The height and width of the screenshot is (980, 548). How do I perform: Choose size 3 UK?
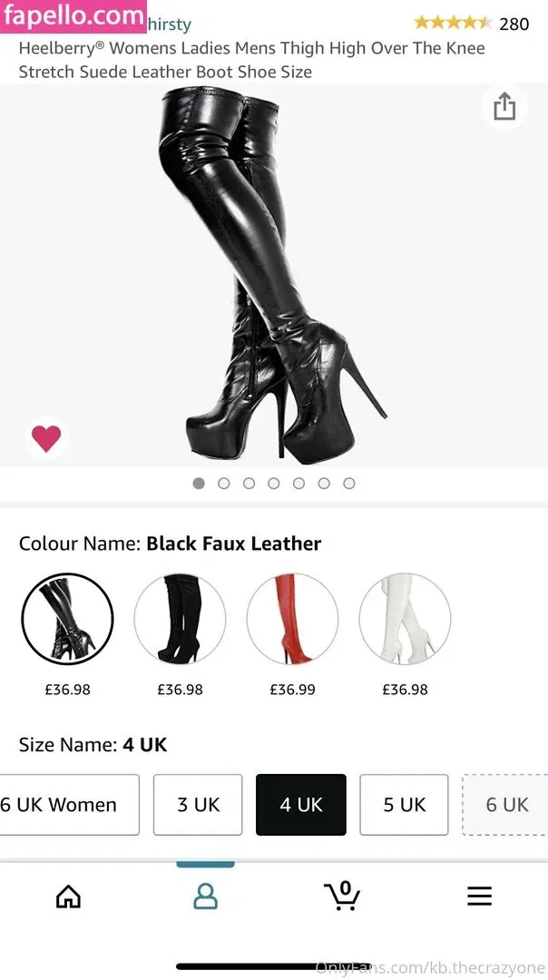coord(198,805)
